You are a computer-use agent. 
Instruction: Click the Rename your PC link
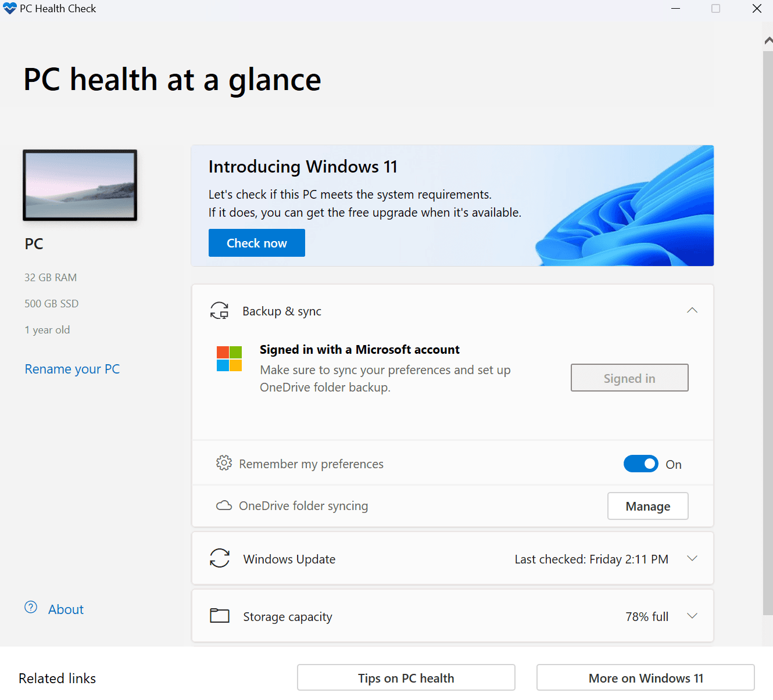72,369
